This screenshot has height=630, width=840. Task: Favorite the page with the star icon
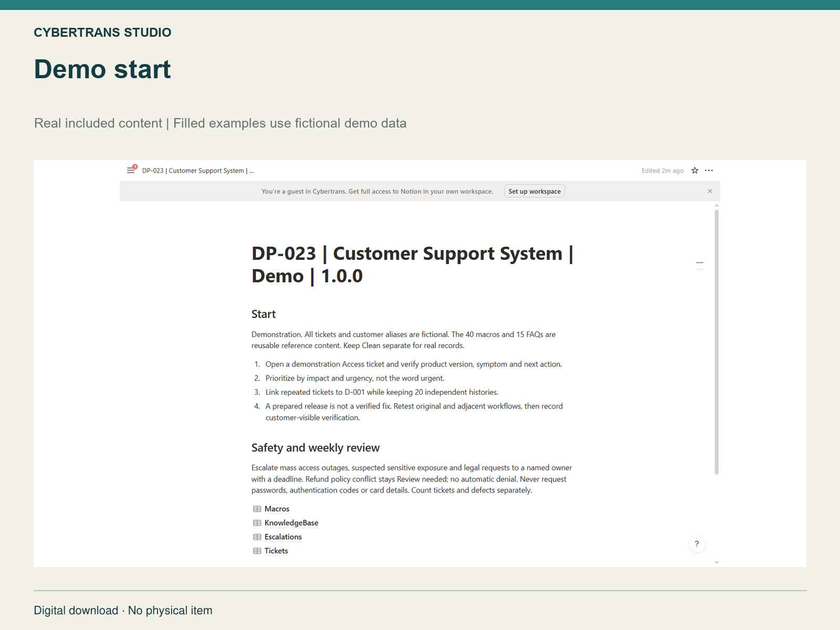[695, 170]
